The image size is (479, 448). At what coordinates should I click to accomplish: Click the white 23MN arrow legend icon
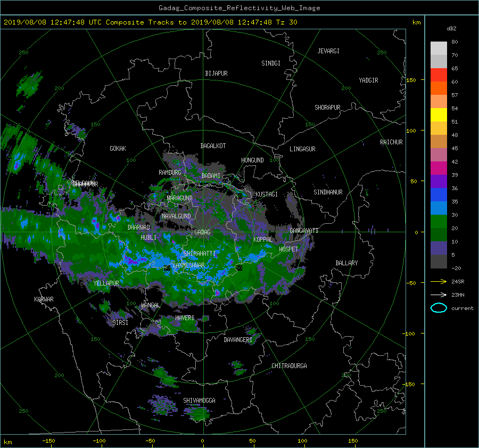tap(439, 295)
